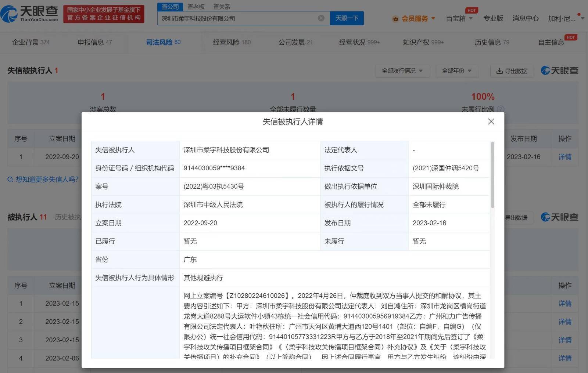Click organization code 9144030059****9384
The width and height of the screenshot is (588, 373).
coord(214,168)
